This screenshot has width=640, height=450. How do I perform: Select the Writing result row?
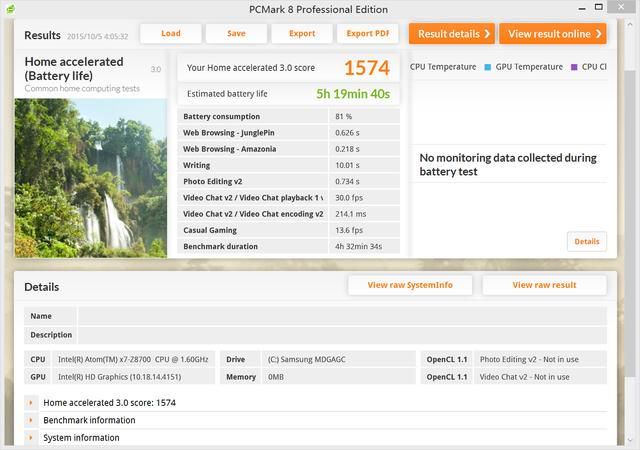point(289,165)
